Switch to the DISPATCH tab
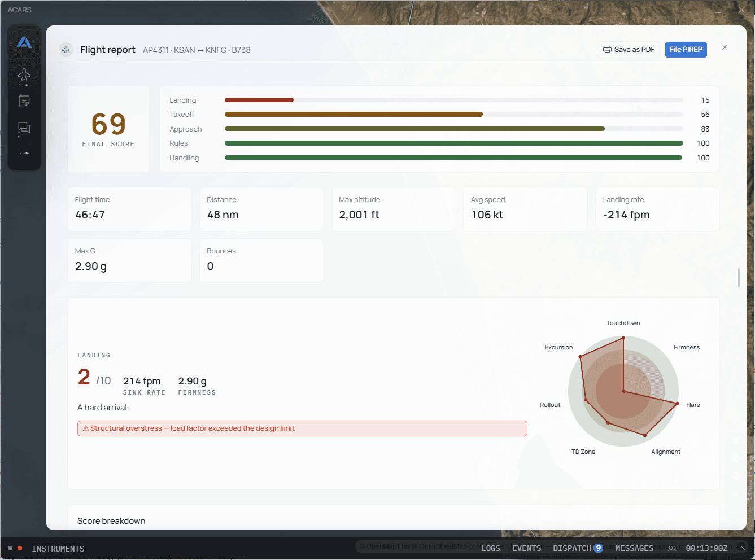755x560 pixels. [578, 548]
